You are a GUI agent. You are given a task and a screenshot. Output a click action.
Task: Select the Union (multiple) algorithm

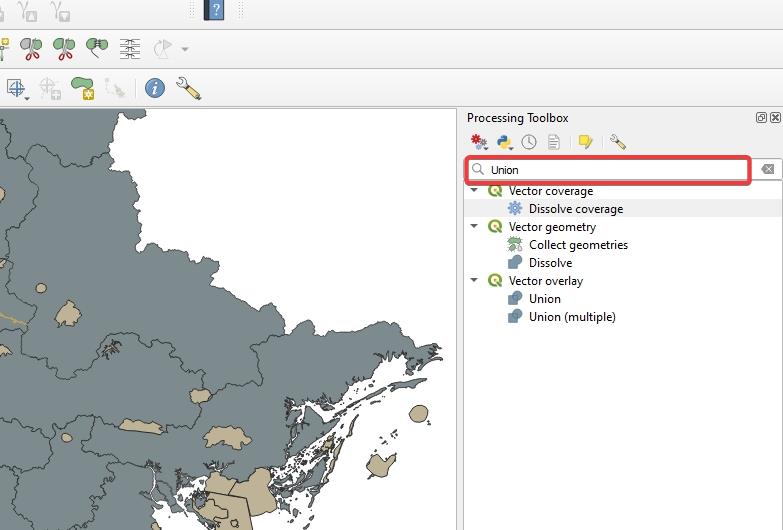(571, 317)
